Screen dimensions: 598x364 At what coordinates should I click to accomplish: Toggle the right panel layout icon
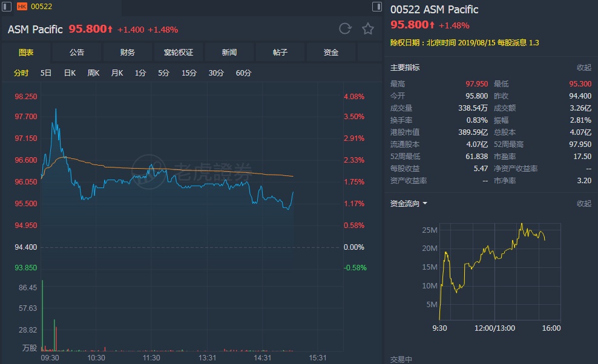(377, 7)
